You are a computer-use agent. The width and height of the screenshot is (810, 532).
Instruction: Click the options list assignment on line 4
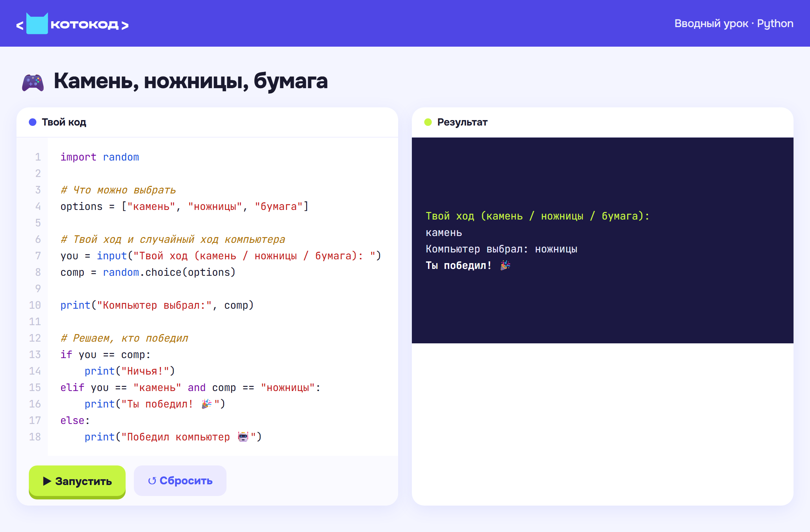(185, 206)
